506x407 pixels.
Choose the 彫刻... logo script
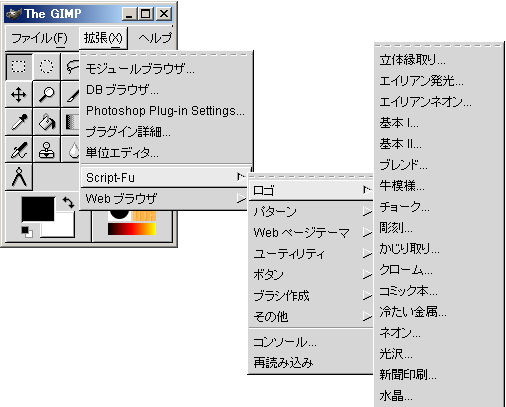tap(438, 228)
